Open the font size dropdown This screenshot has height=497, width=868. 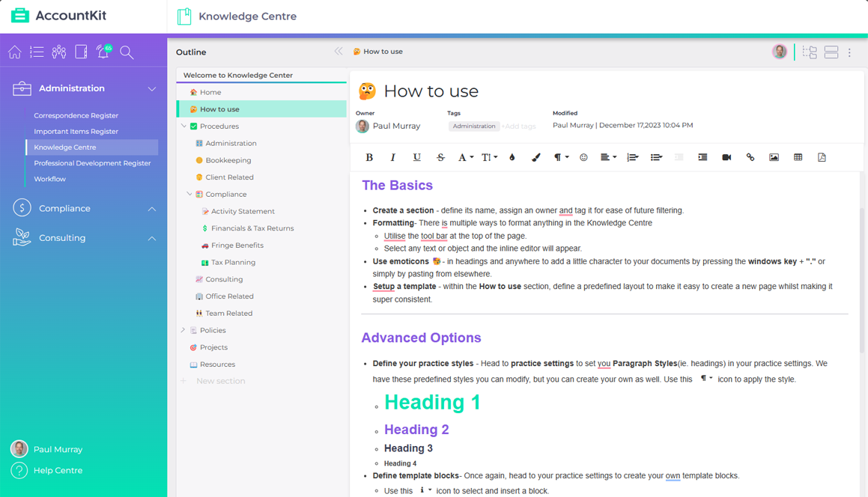tap(489, 157)
